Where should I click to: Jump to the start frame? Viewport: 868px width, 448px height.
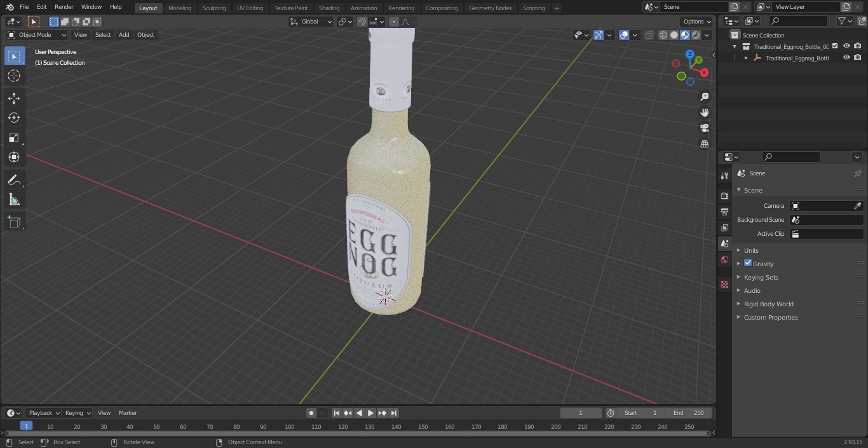(336, 413)
